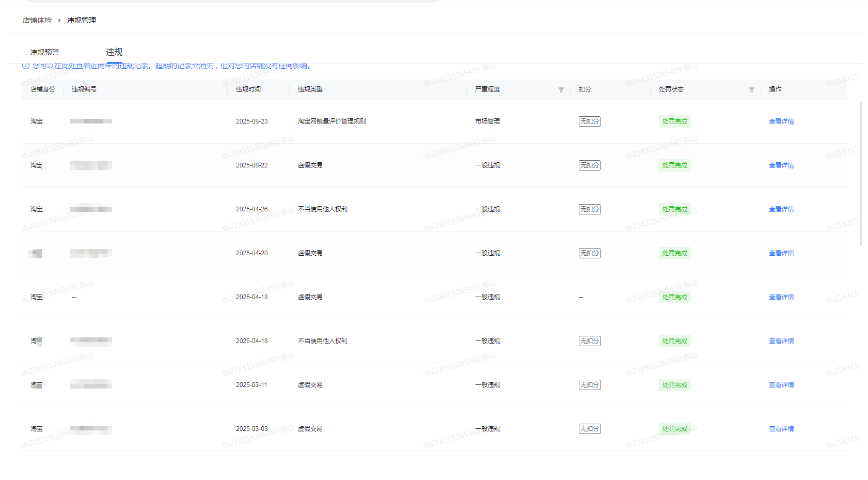Click 淘宝 identity in 2025-08-23 row

tap(37, 121)
